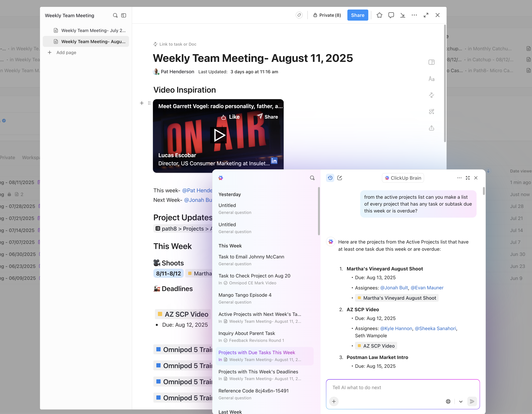This screenshot has width=532, height=414.
Task: Click the plus attach button in AI input
Action: click(334, 401)
